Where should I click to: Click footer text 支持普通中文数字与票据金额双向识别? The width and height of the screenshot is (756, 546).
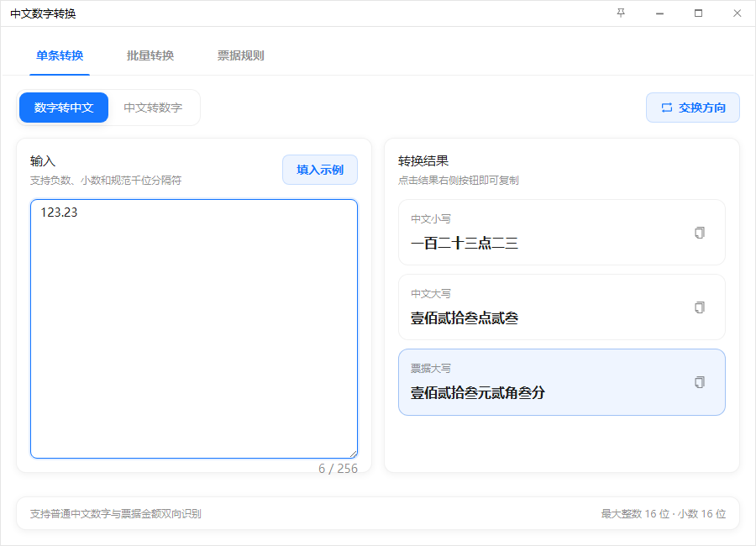coord(116,514)
